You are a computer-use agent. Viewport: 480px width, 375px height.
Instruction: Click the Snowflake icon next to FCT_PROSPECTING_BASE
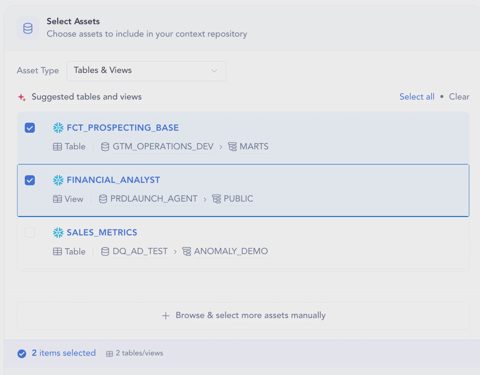[58, 128]
